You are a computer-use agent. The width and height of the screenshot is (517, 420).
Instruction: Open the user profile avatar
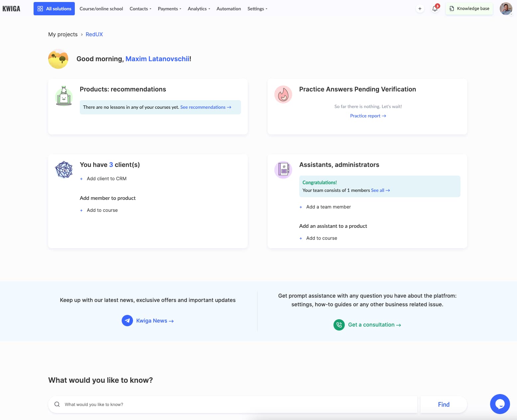[506, 9]
